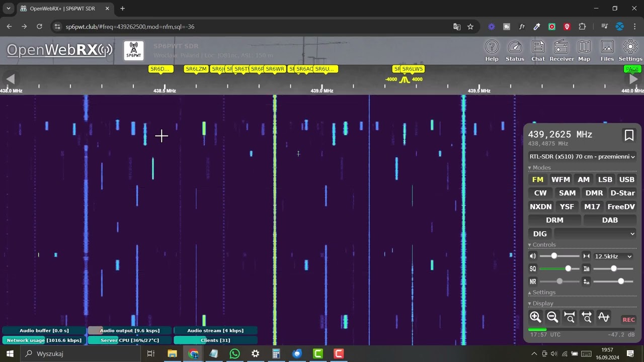Image resolution: width=644 pixels, height=362 pixels.
Task: Toggle the NR noise reduction button
Action: coord(533,282)
